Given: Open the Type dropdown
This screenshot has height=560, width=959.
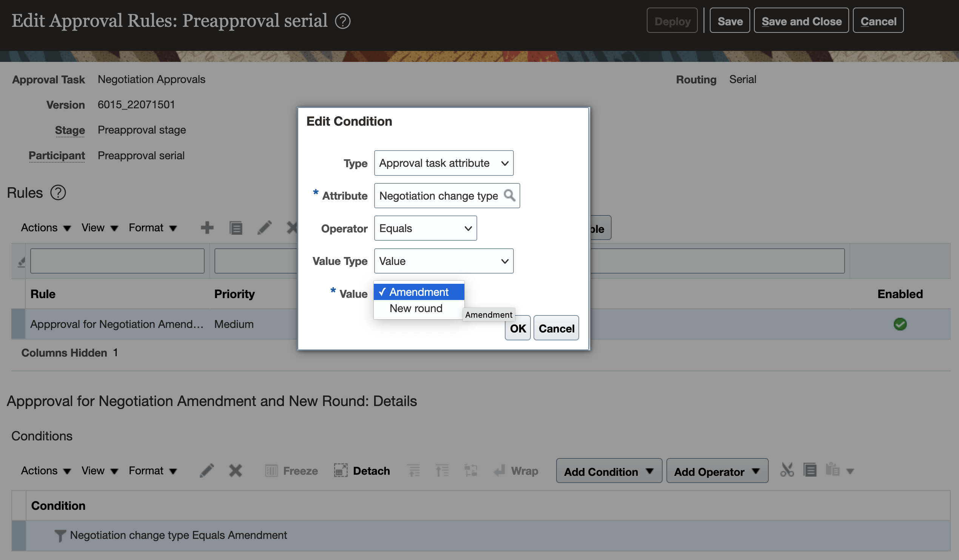Looking at the screenshot, I should [443, 163].
